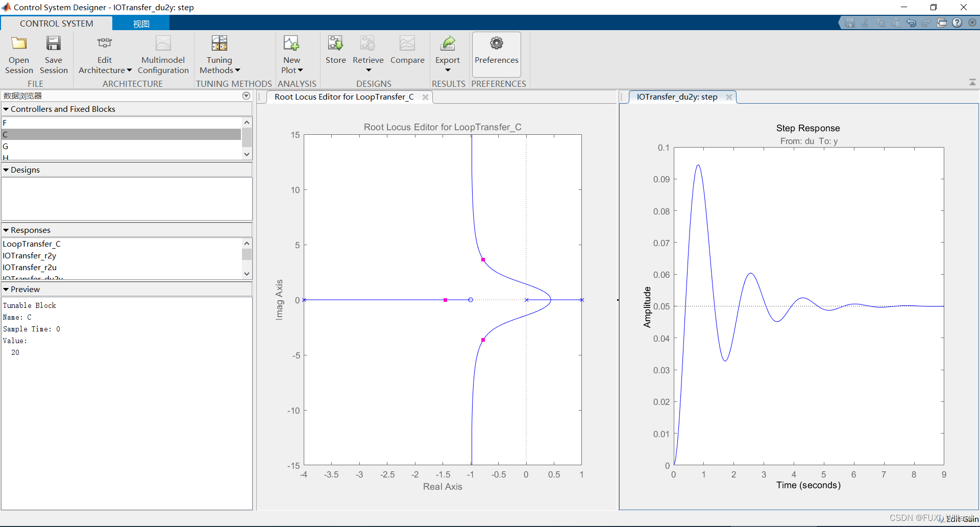980x527 pixels.
Task: Collapse the Preview section
Action: [6, 289]
